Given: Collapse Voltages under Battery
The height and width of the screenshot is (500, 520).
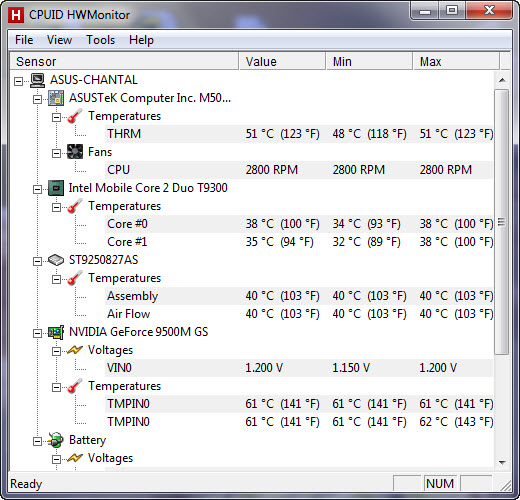Looking at the screenshot, I should coord(57,459).
